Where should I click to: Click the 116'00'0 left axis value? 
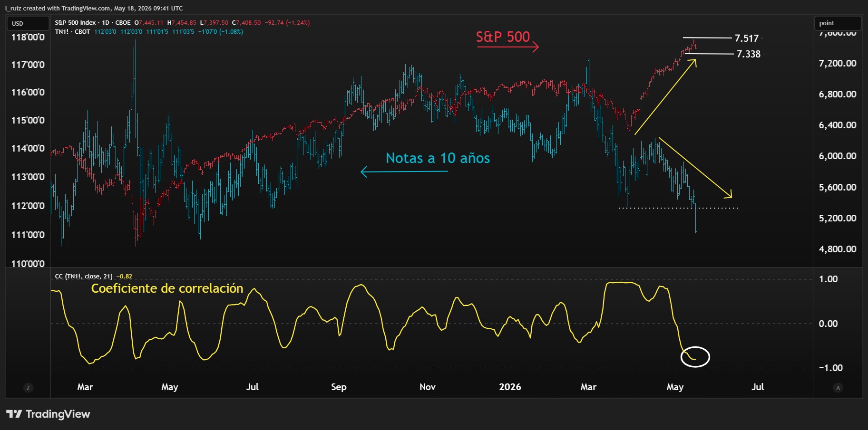[x=28, y=92]
